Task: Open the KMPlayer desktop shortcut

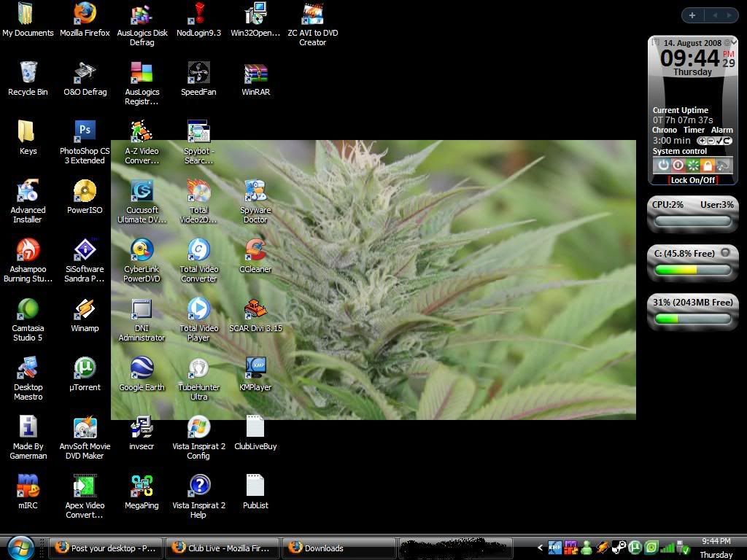Action: (x=255, y=368)
